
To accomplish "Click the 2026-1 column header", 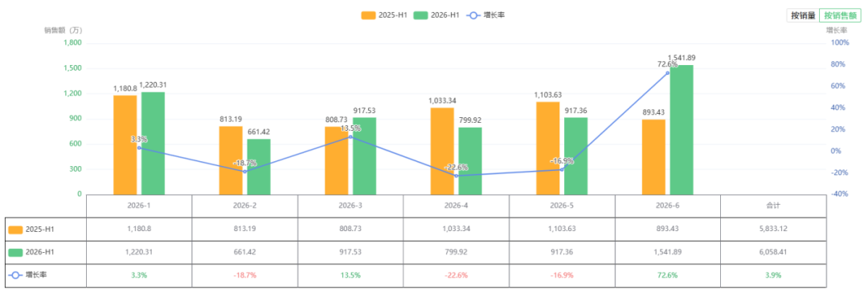I will pos(139,205).
